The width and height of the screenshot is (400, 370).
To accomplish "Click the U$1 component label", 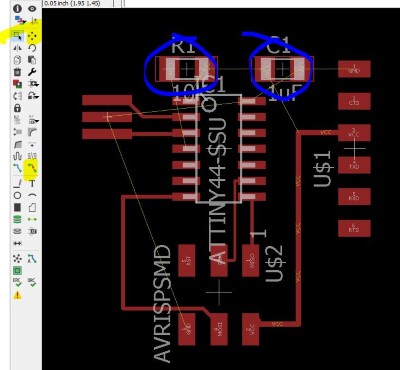I will coord(323,169).
